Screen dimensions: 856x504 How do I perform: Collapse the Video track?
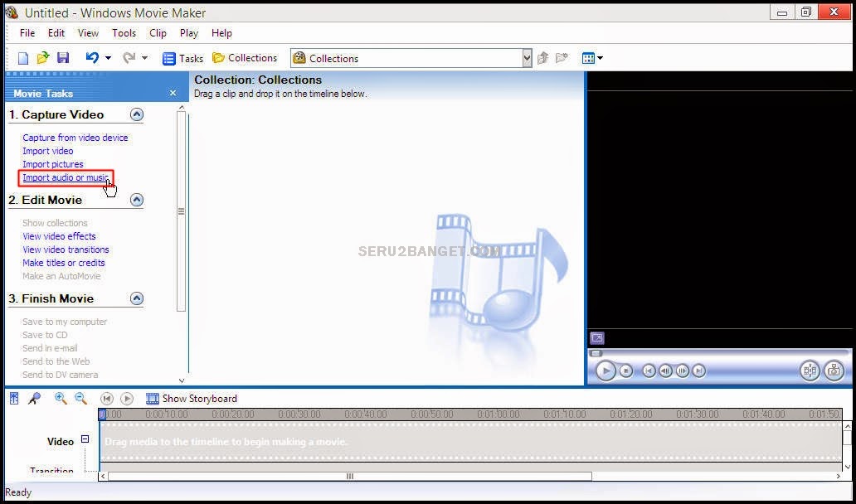[x=85, y=439]
